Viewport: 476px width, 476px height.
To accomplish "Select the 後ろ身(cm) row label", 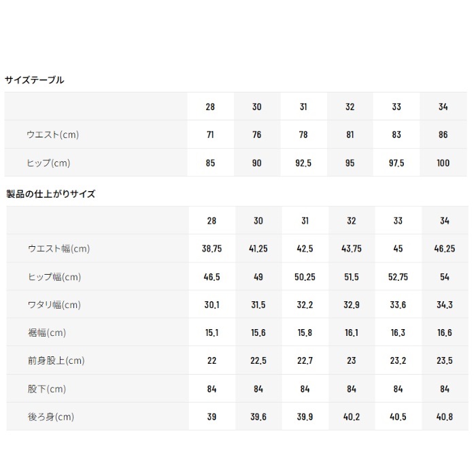I will (x=51, y=417).
